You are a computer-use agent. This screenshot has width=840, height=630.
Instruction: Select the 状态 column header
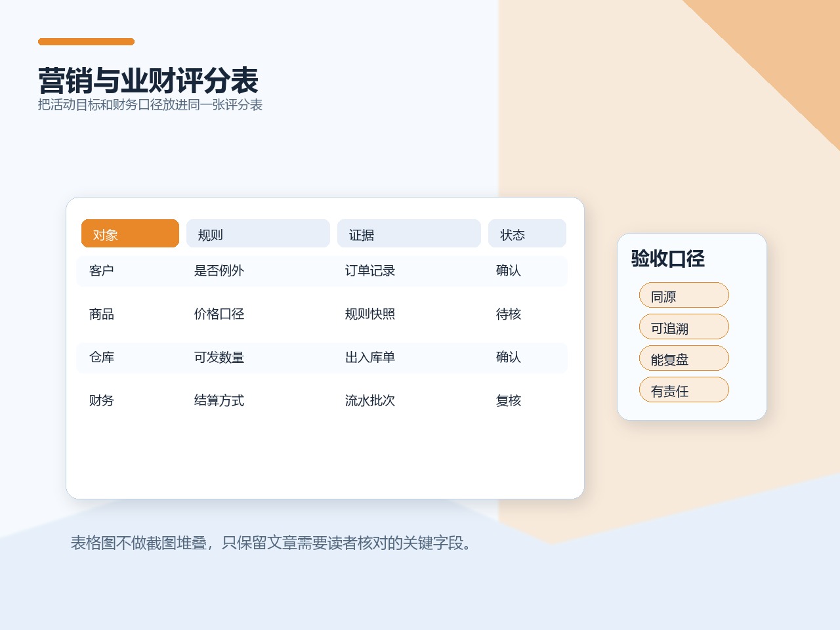[527, 234]
